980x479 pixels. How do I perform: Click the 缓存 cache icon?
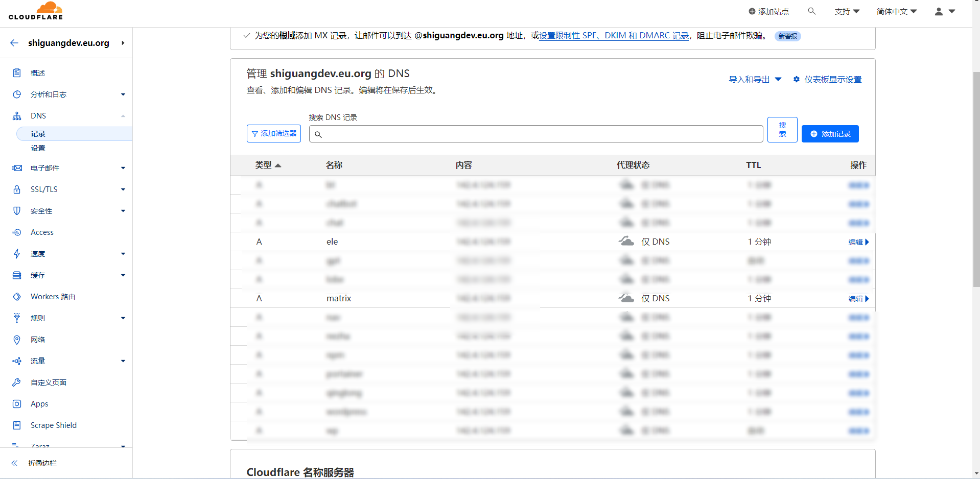click(17, 275)
